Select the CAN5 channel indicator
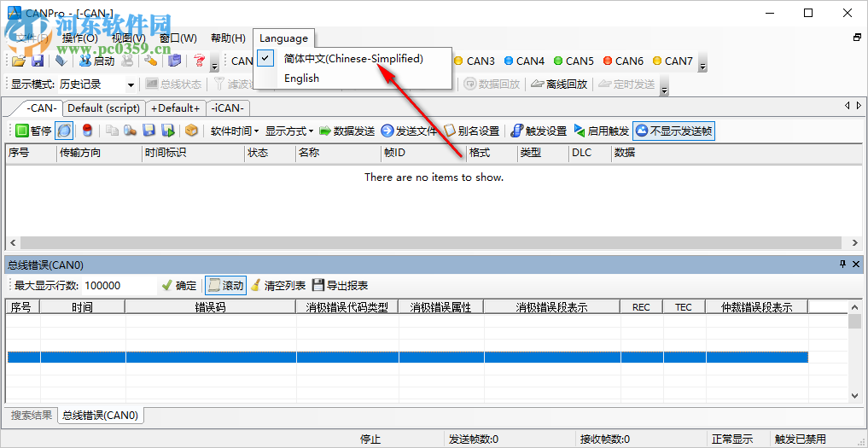The image size is (868, 448). click(x=574, y=61)
